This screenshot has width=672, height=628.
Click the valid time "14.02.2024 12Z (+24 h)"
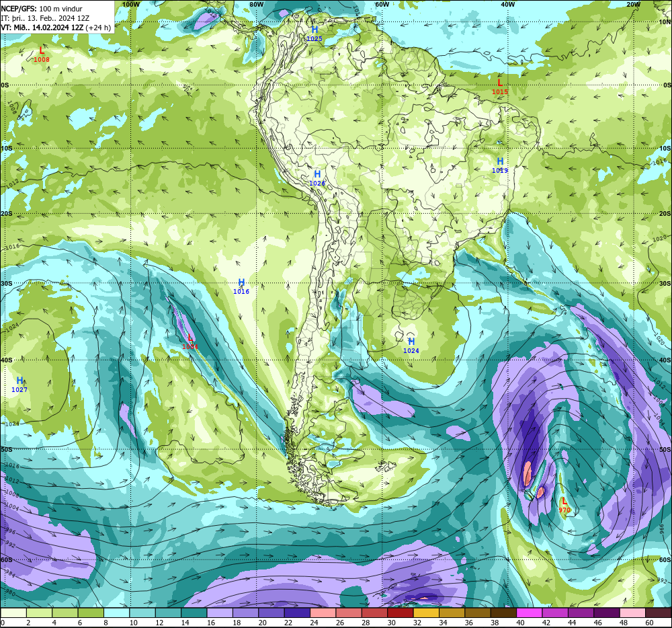click(x=72, y=28)
